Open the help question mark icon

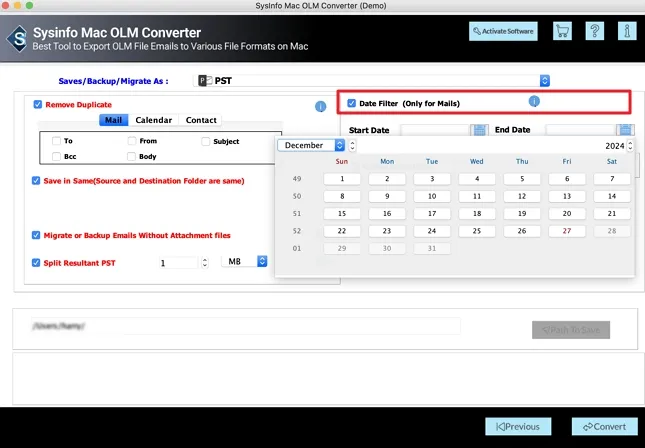click(x=594, y=31)
